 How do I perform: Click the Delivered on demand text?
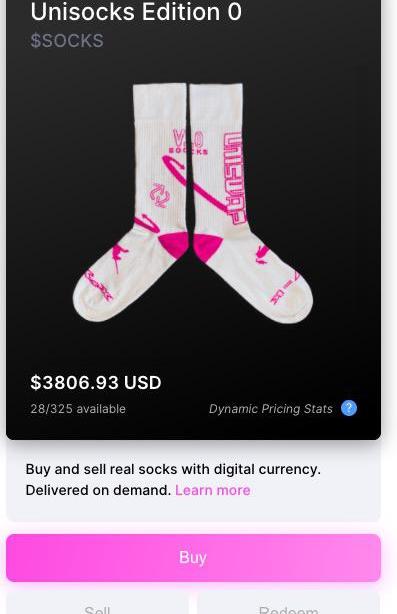click(x=98, y=490)
